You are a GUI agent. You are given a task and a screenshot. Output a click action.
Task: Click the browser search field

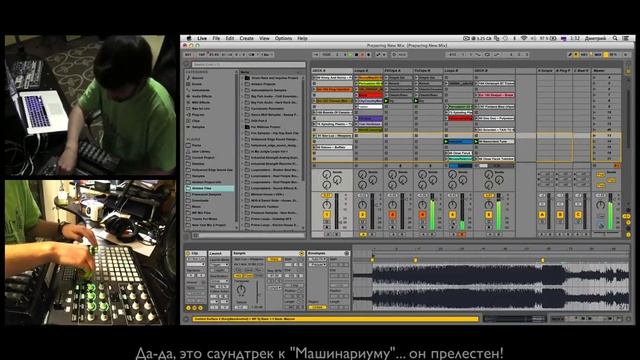[x=249, y=64]
